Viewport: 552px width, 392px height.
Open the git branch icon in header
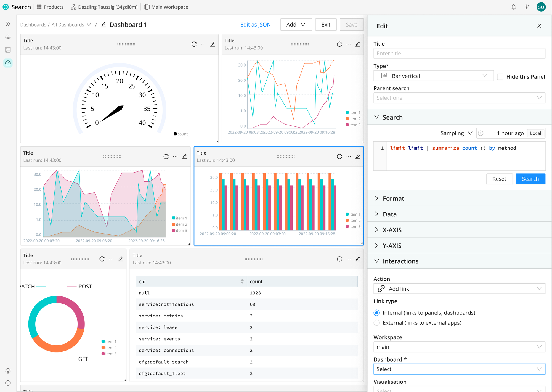click(527, 7)
